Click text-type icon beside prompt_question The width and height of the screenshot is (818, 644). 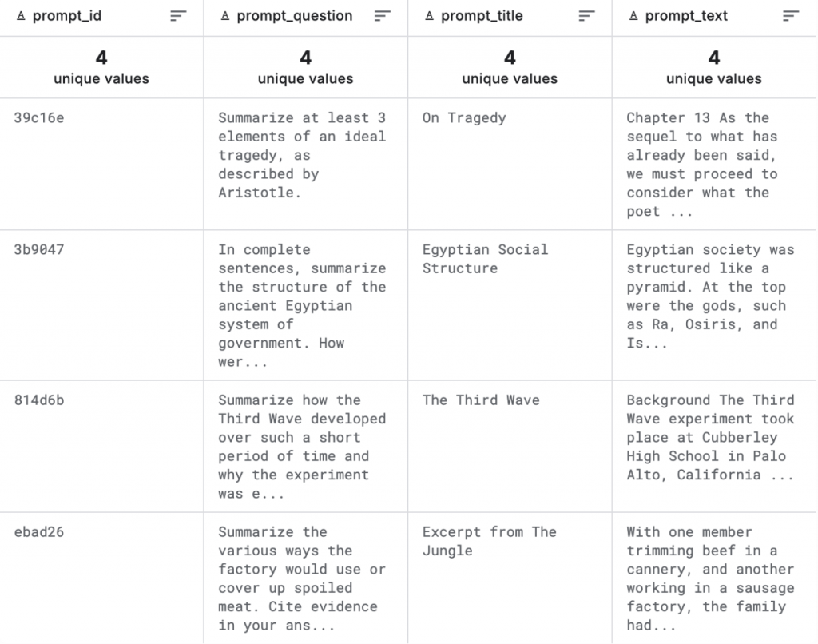click(225, 16)
